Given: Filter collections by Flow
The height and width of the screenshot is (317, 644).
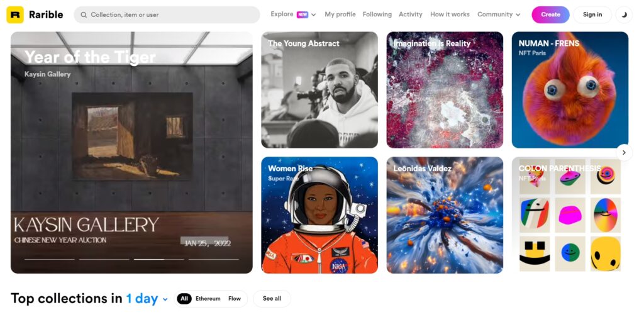Looking at the screenshot, I should 235,299.
